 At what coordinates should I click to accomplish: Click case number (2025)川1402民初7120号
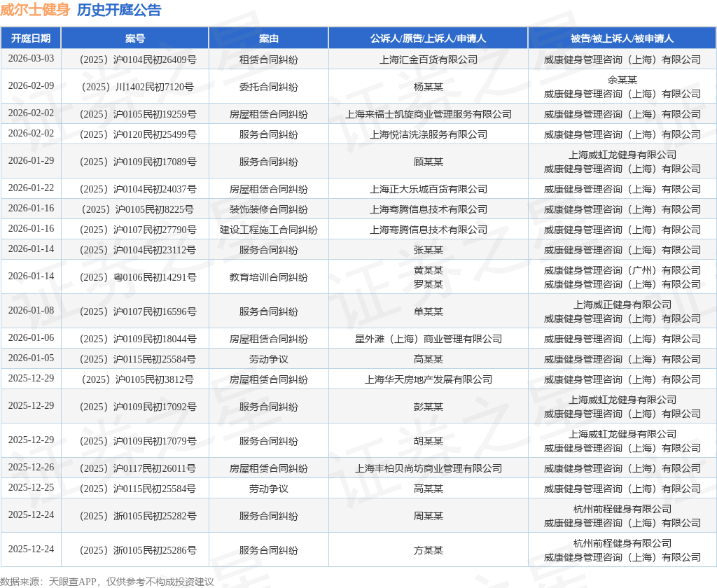tap(138, 87)
